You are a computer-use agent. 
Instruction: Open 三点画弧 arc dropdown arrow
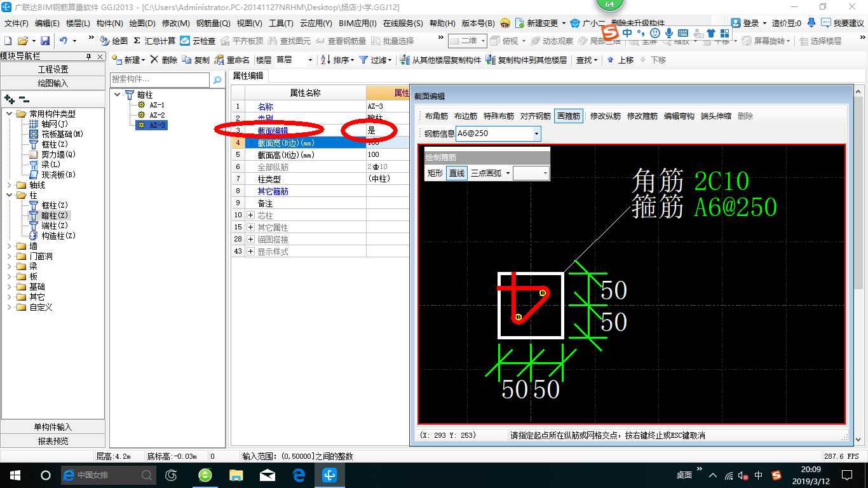[x=508, y=173]
